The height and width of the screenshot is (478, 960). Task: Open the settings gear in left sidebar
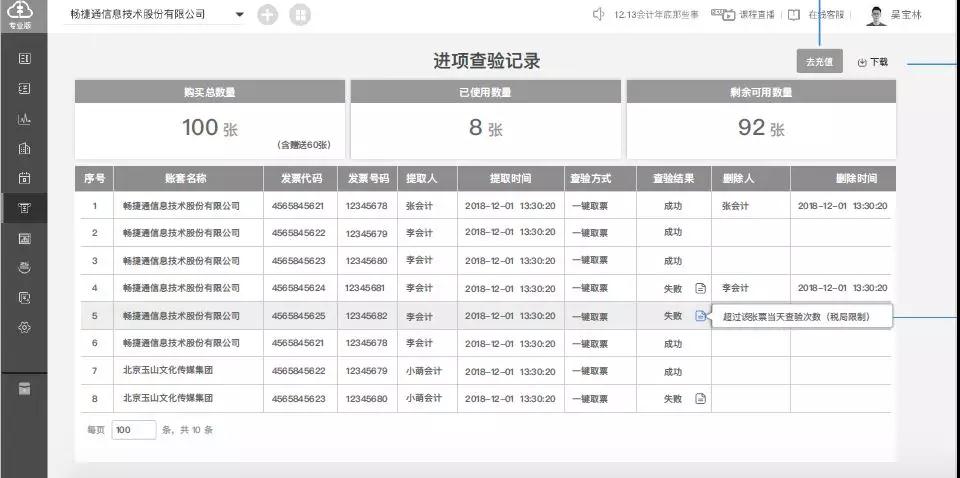(x=25, y=327)
